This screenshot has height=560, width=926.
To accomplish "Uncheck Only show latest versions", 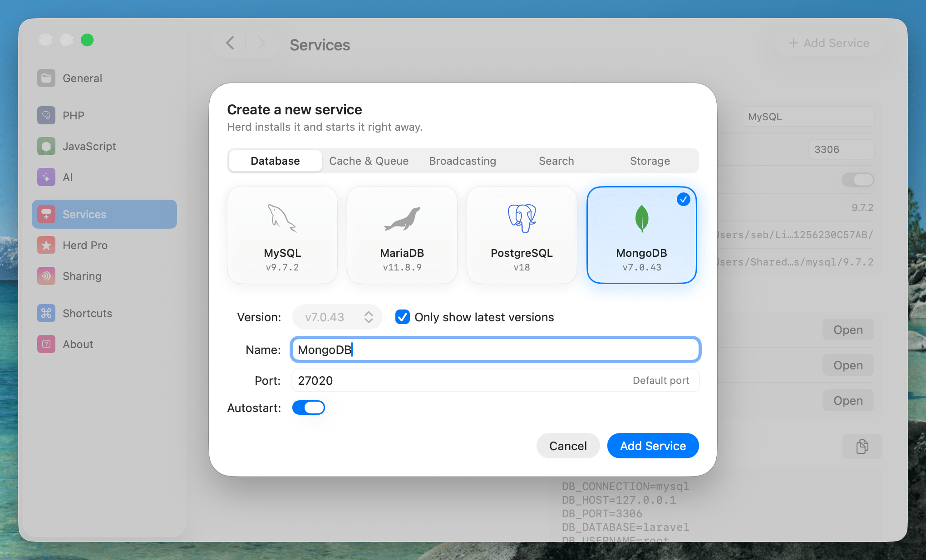I will pos(403,317).
